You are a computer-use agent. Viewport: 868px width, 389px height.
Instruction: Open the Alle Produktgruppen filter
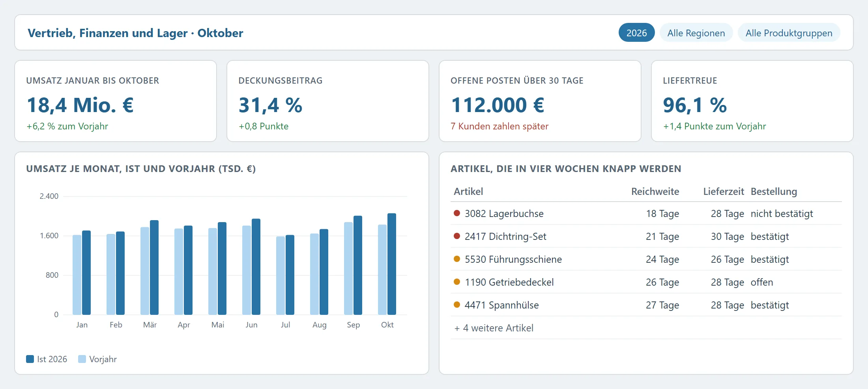click(x=789, y=33)
